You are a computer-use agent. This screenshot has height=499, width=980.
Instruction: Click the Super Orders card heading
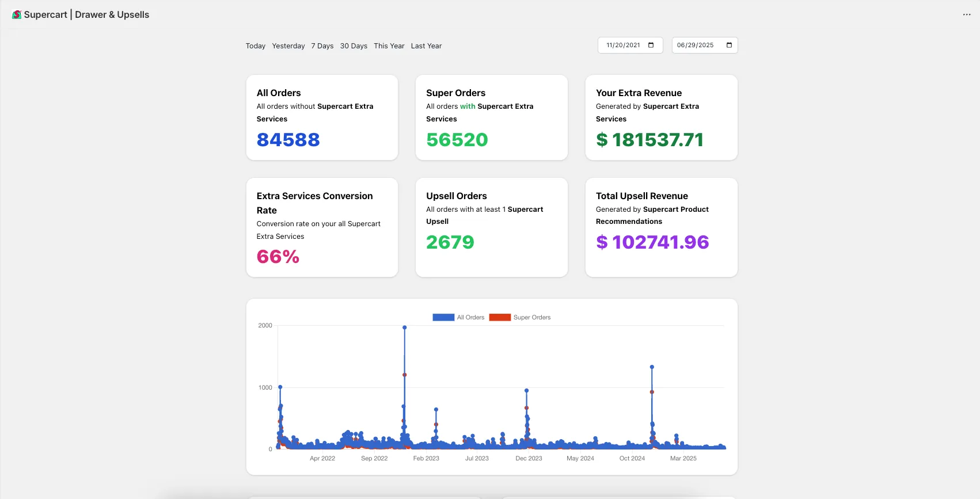pyautogui.click(x=456, y=93)
